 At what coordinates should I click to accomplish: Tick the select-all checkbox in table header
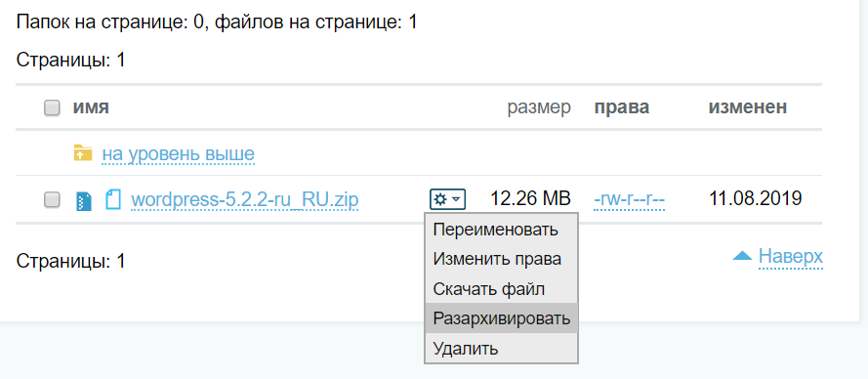[x=52, y=108]
